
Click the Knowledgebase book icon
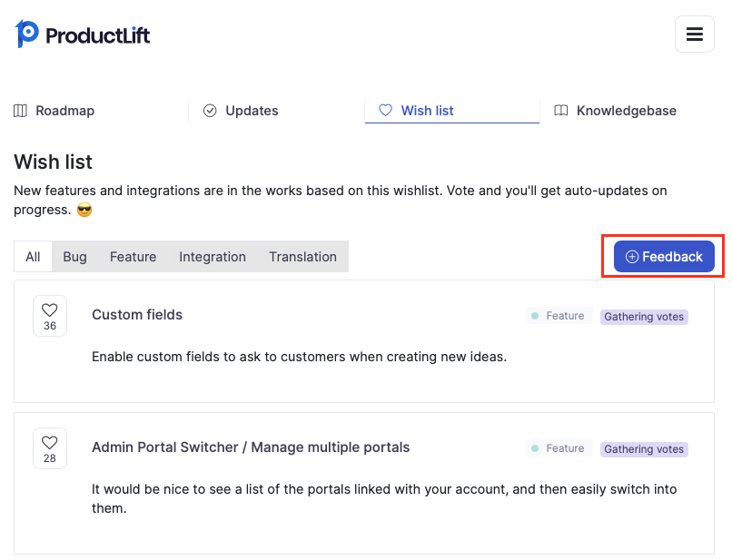tap(560, 111)
